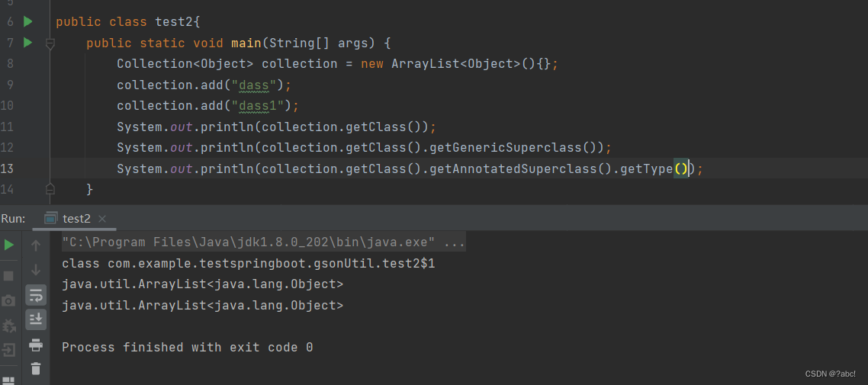Click the Up the Stack Trace arrow
The width and height of the screenshot is (868, 385).
click(x=36, y=245)
